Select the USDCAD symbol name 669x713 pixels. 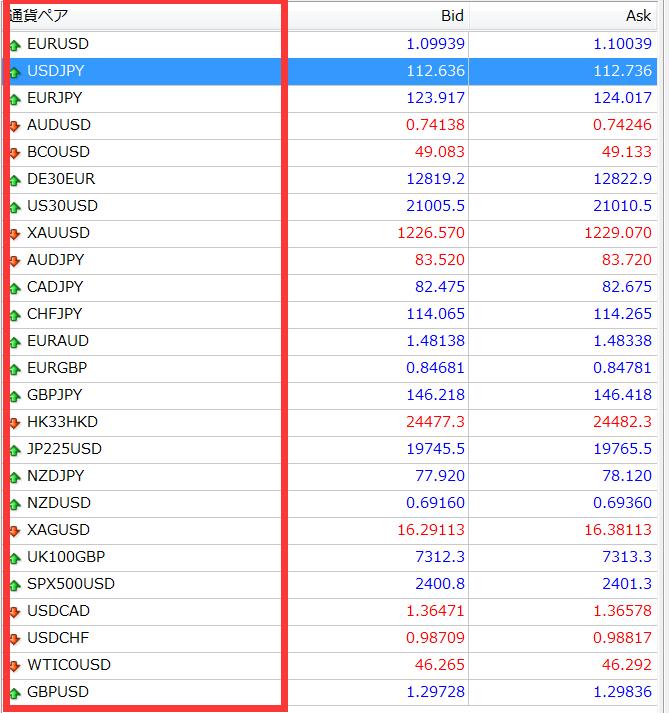click(x=58, y=611)
